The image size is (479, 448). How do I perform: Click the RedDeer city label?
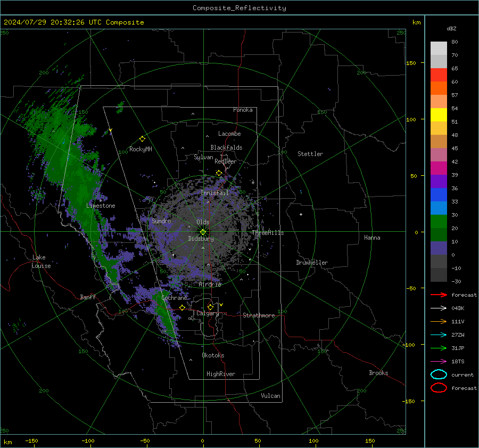(x=226, y=161)
